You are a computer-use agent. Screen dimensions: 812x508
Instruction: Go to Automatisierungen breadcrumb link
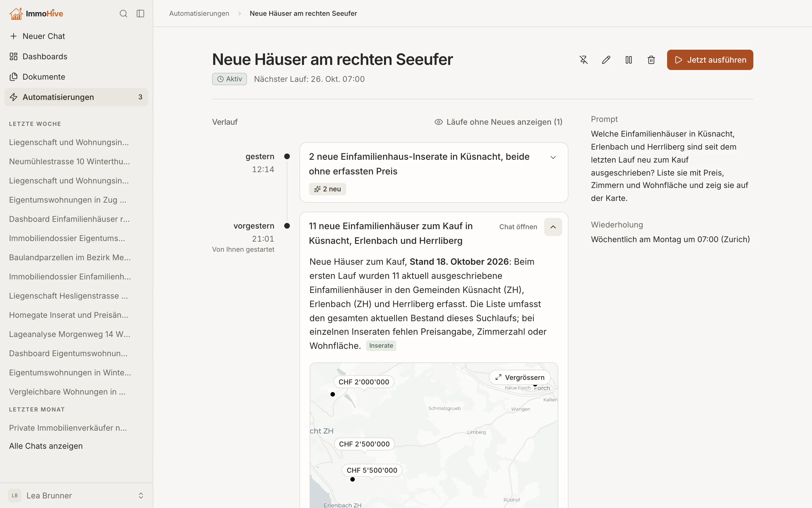pos(199,14)
